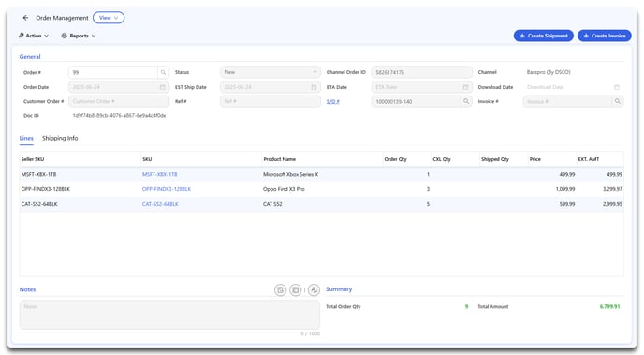Go back using the left arrow icon

coord(25,18)
